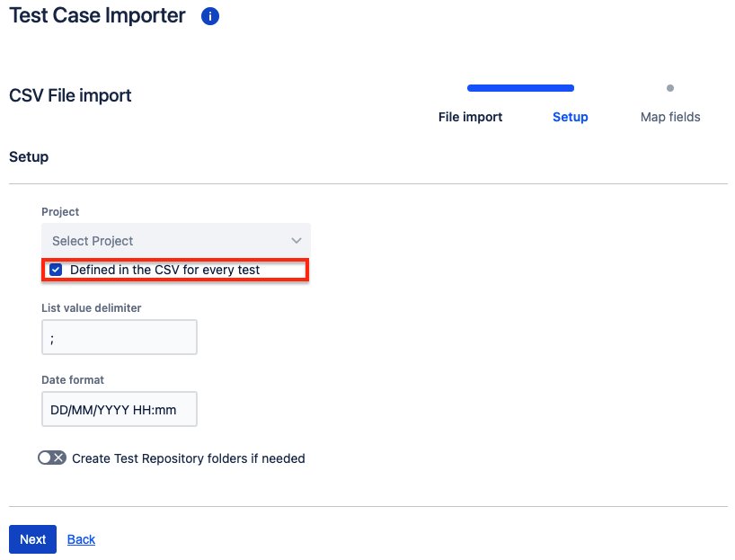The height and width of the screenshot is (560, 735).
Task: Click the blue wizard progress bar
Action: click(x=521, y=88)
